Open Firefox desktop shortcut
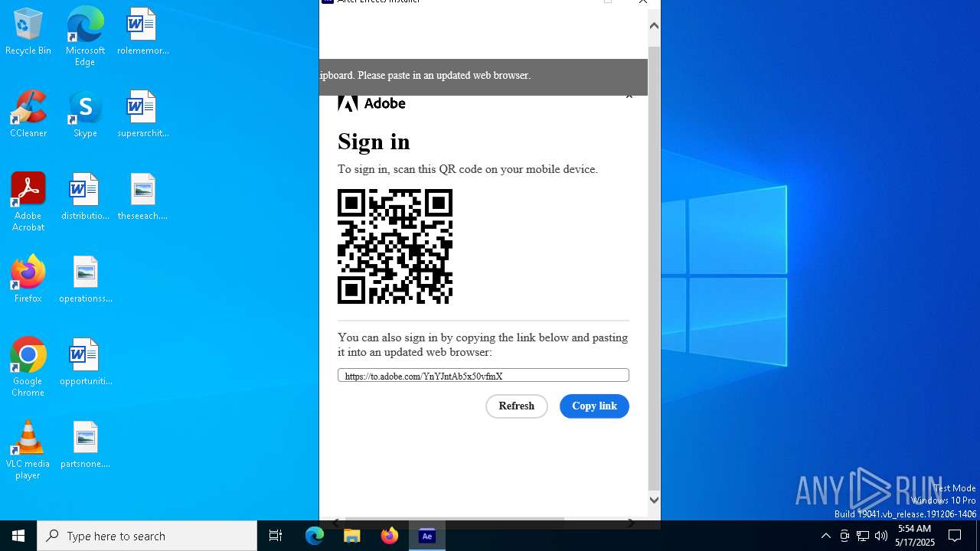Image resolution: width=980 pixels, height=551 pixels. click(x=28, y=280)
